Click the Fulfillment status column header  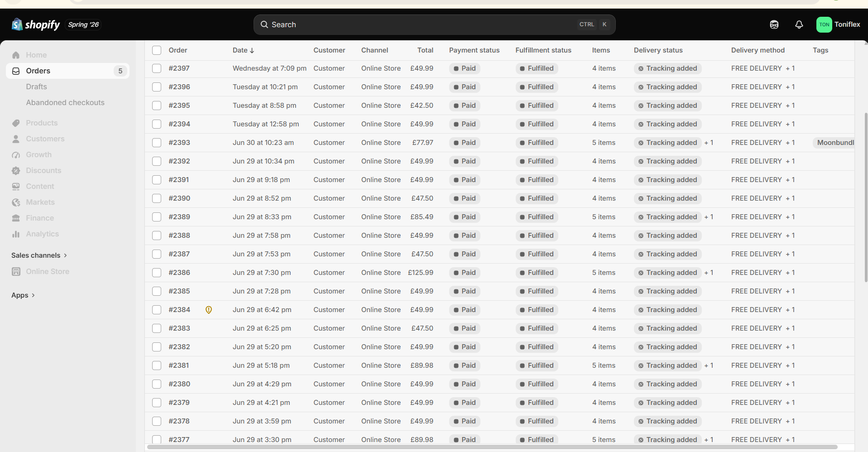pyautogui.click(x=543, y=50)
